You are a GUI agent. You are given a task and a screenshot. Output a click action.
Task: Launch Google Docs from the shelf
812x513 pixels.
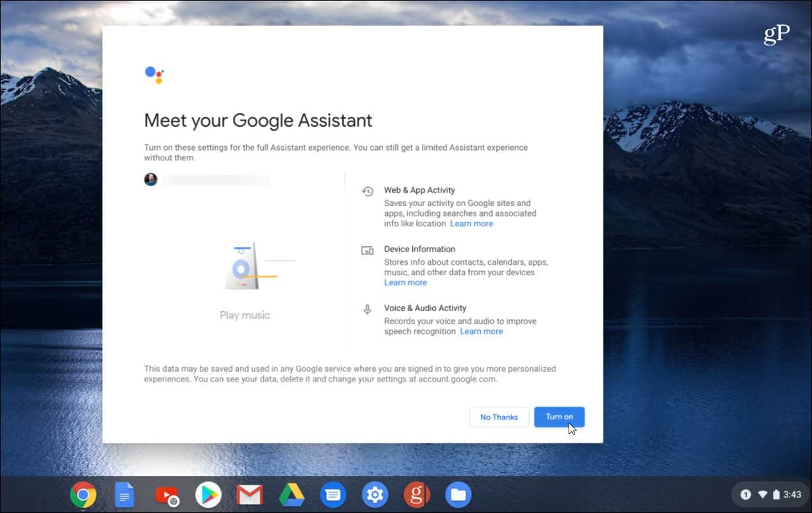click(125, 495)
